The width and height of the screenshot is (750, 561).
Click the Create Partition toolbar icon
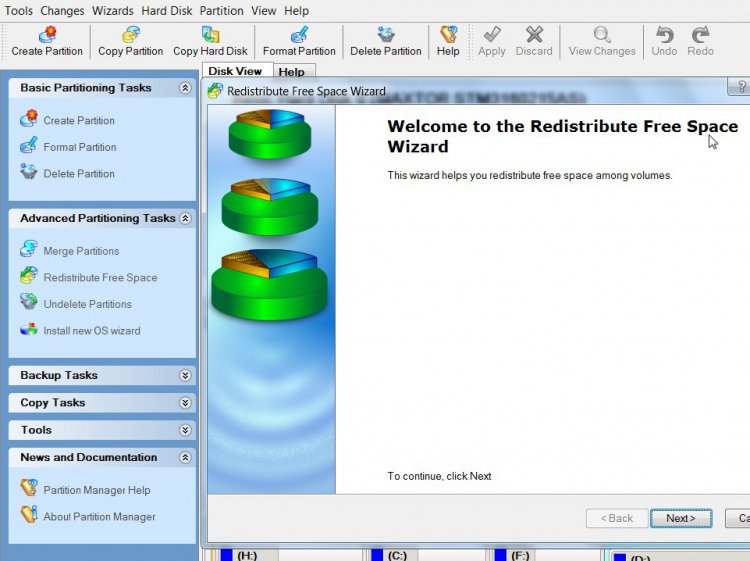click(47, 34)
